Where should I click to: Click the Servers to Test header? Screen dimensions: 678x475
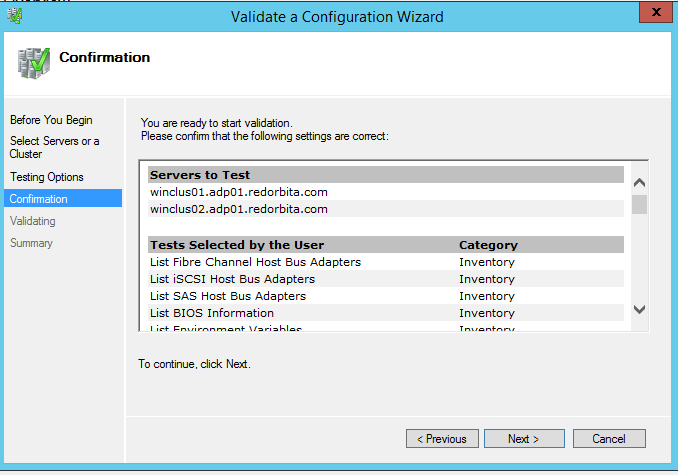coord(200,175)
